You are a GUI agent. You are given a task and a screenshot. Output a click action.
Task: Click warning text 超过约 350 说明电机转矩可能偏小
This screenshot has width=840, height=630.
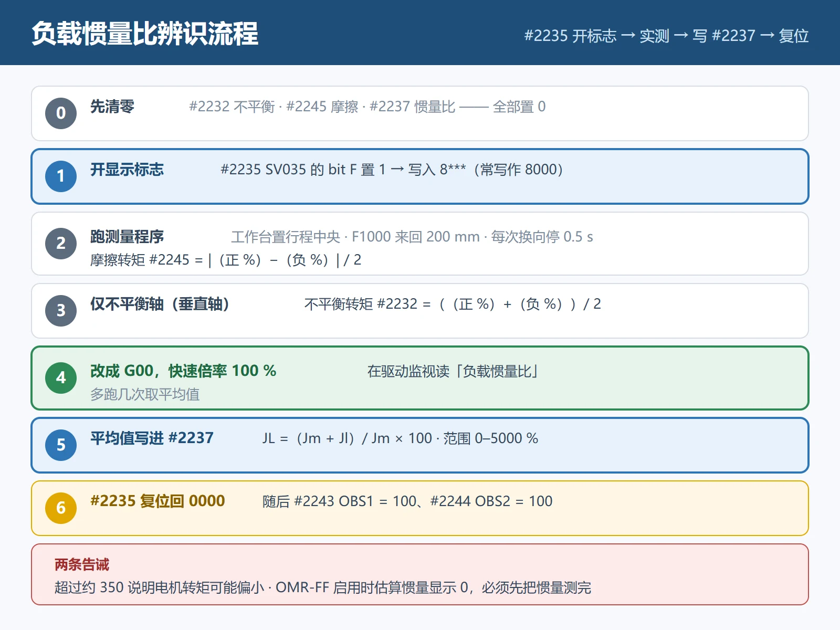(x=159, y=587)
